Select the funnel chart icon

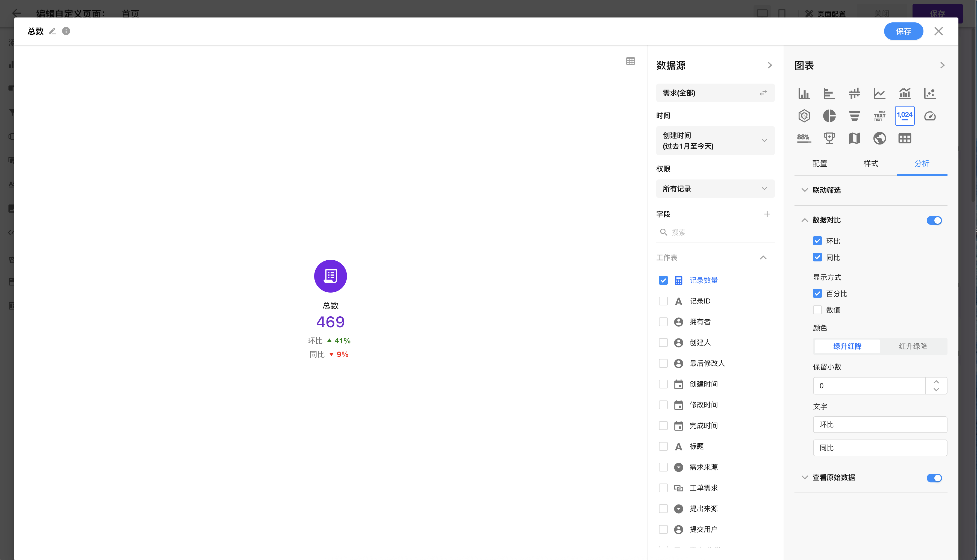coord(854,116)
